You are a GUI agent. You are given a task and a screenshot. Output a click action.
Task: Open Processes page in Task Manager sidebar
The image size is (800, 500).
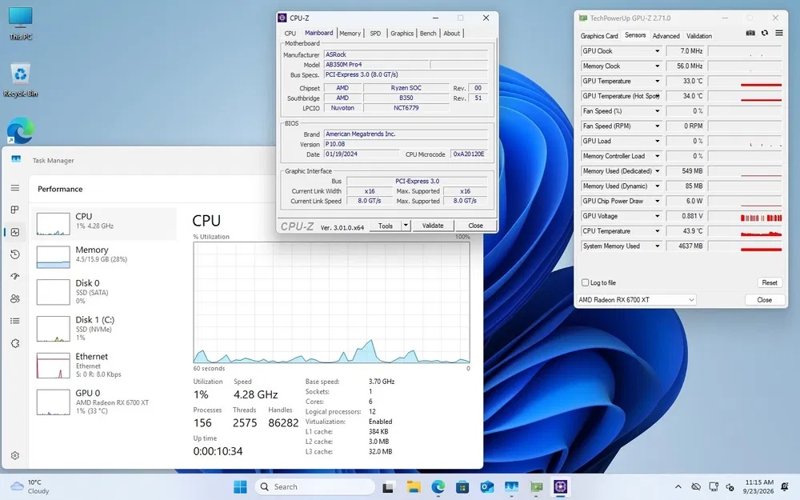(15, 210)
